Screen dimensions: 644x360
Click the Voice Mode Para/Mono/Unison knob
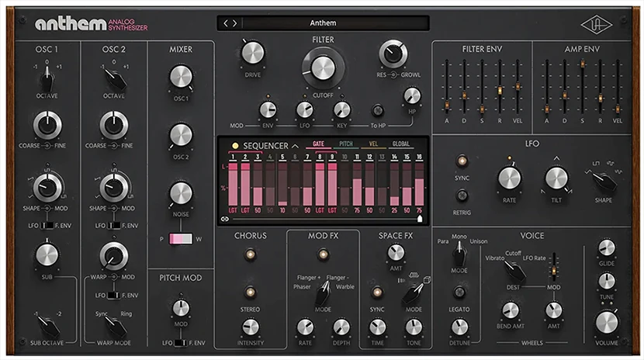tap(459, 254)
